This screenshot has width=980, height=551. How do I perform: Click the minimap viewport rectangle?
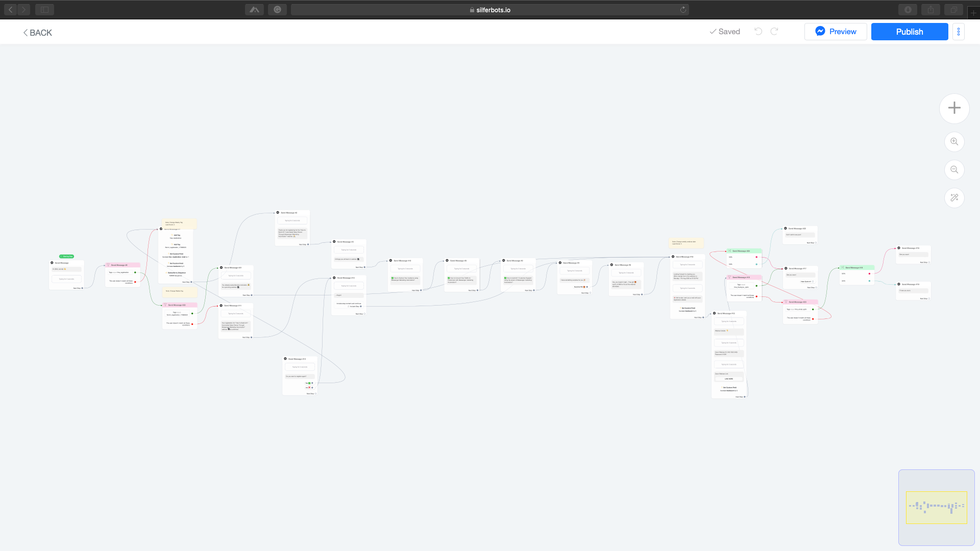pyautogui.click(x=936, y=508)
